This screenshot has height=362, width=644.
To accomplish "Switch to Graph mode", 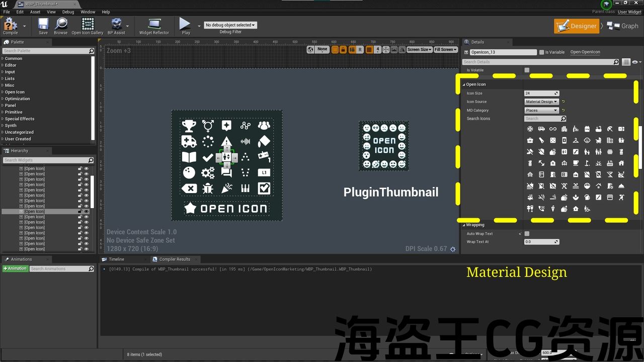I will pos(623,26).
